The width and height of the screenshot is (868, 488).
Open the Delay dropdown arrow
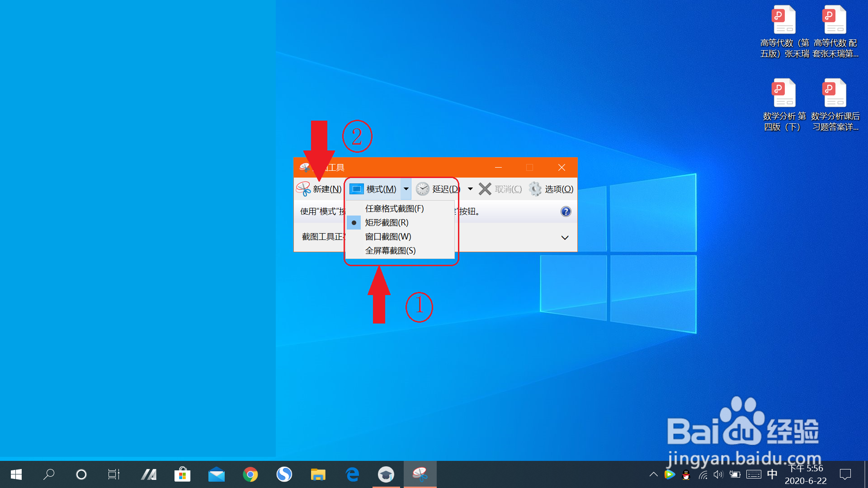coord(470,189)
